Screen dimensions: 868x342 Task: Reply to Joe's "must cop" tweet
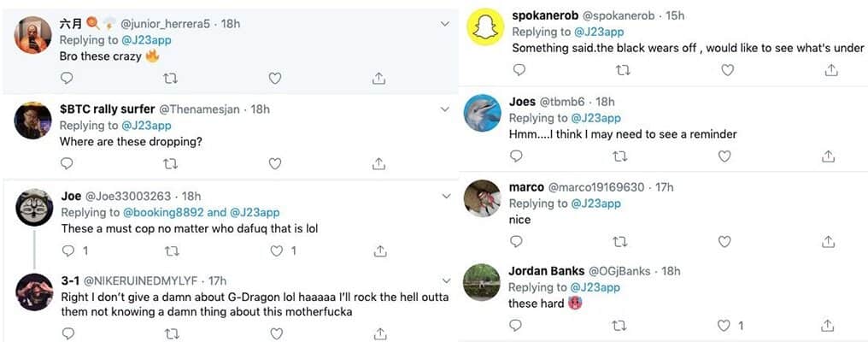tap(67, 251)
